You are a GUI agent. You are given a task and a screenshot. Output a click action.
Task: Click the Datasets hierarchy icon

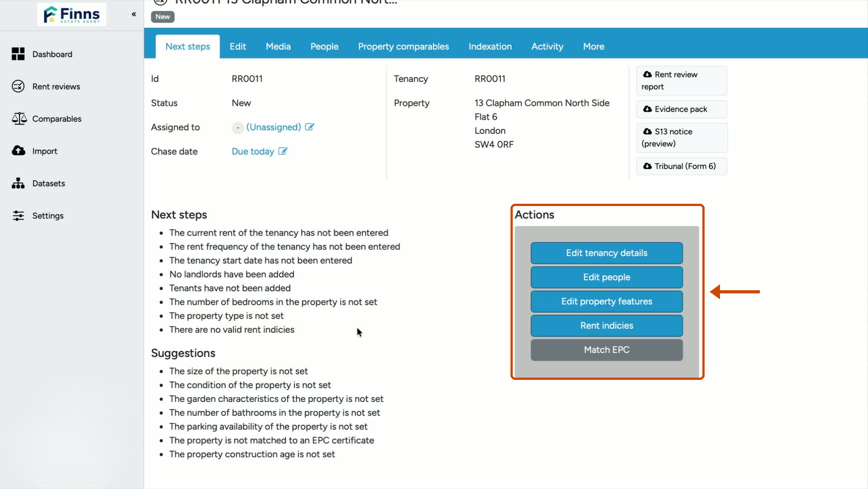coord(18,183)
